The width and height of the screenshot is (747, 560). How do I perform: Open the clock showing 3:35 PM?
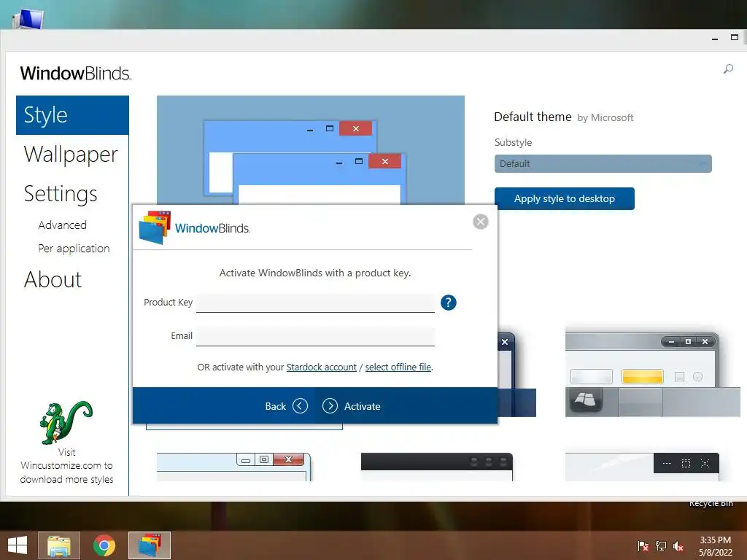click(715, 546)
